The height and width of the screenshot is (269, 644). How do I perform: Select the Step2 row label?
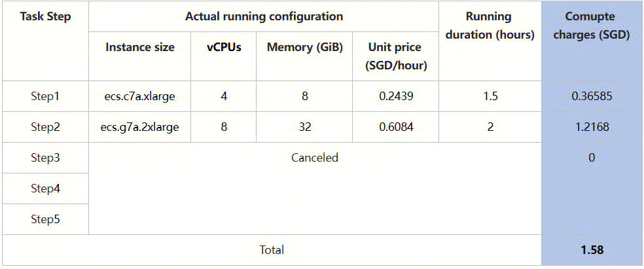[45, 127]
